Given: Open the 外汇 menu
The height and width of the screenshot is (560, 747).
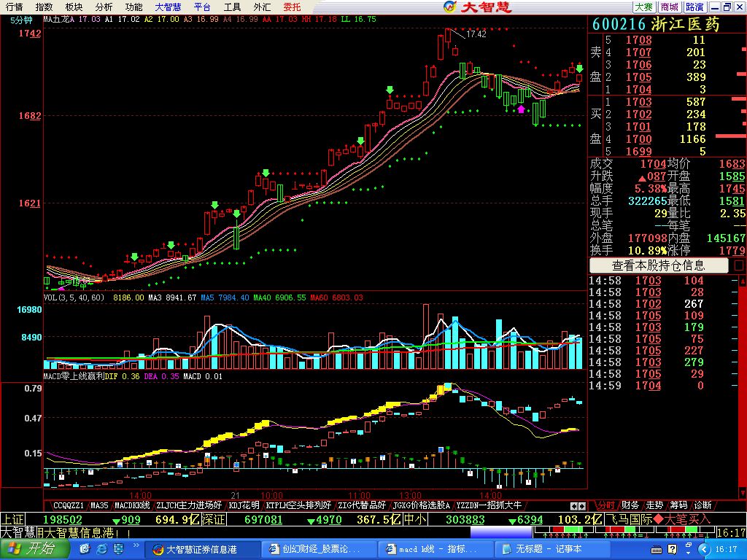Looking at the screenshot, I should (x=262, y=7).
